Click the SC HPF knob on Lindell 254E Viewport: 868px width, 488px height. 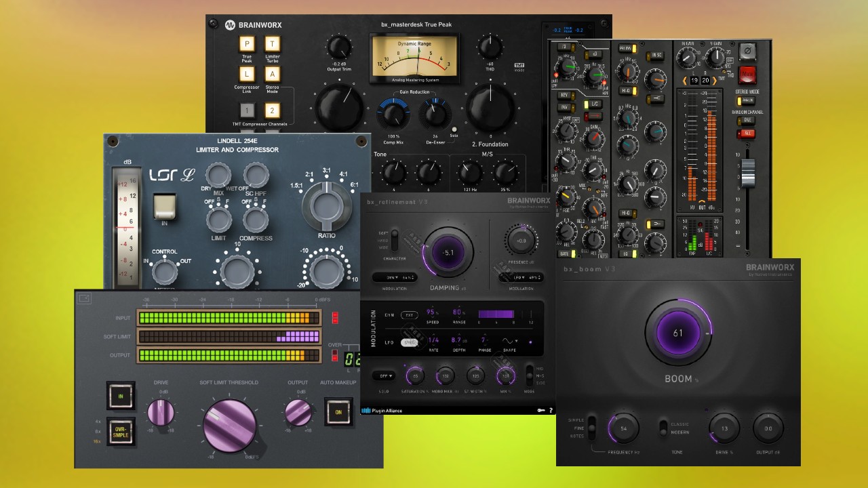pyautogui.click(x=256, y=176)
